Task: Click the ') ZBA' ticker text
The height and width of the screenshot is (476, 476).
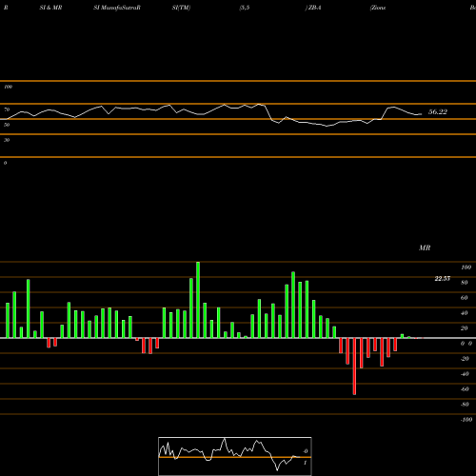Action: (313, 8)
